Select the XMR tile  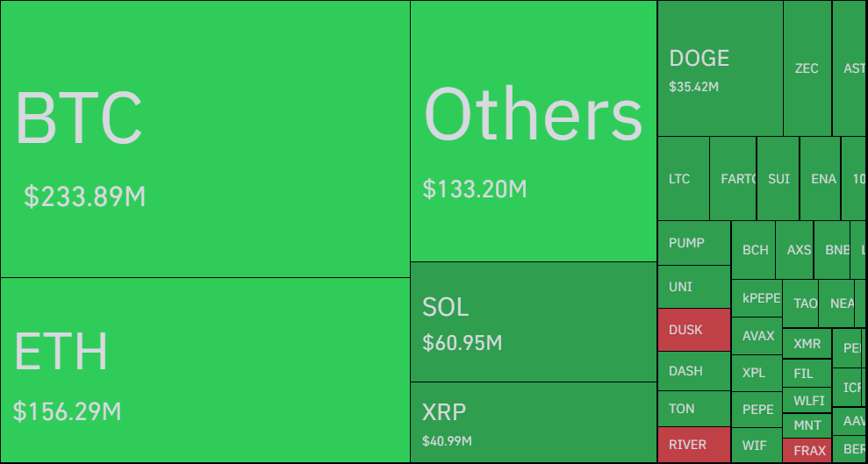(x=807, y=345)
